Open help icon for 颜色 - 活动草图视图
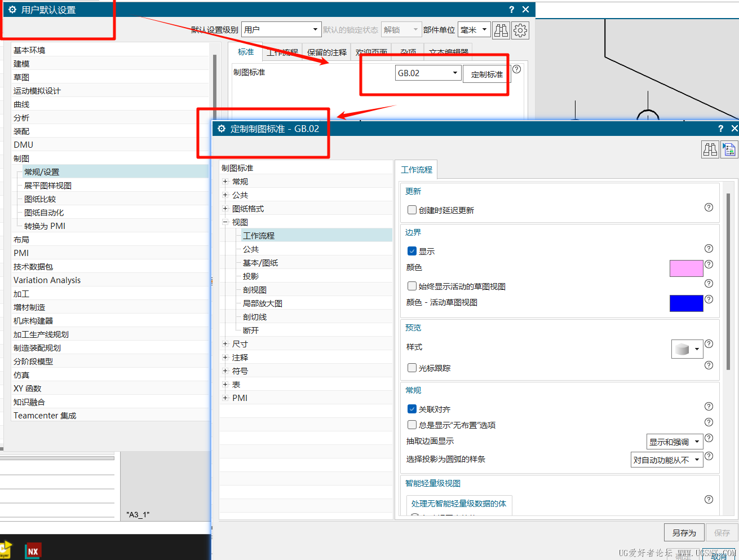Image resolution: width=739 pixels, height=560 pixels. tap(709, 299)
